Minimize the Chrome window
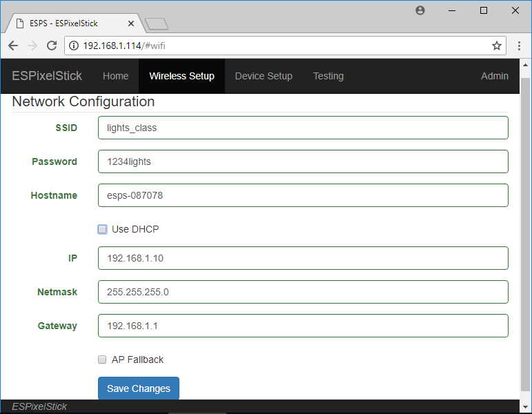 pos(452,10)
